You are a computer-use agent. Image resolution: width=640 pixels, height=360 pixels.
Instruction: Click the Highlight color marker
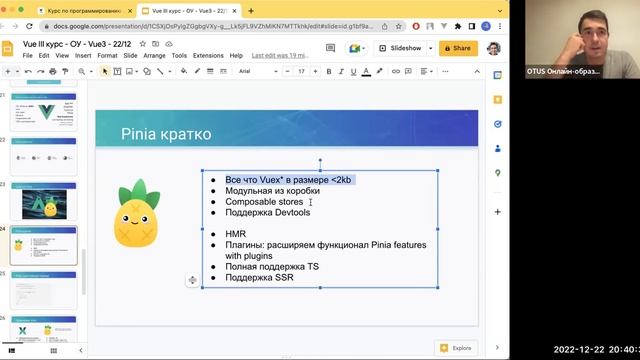click(379, 71)
